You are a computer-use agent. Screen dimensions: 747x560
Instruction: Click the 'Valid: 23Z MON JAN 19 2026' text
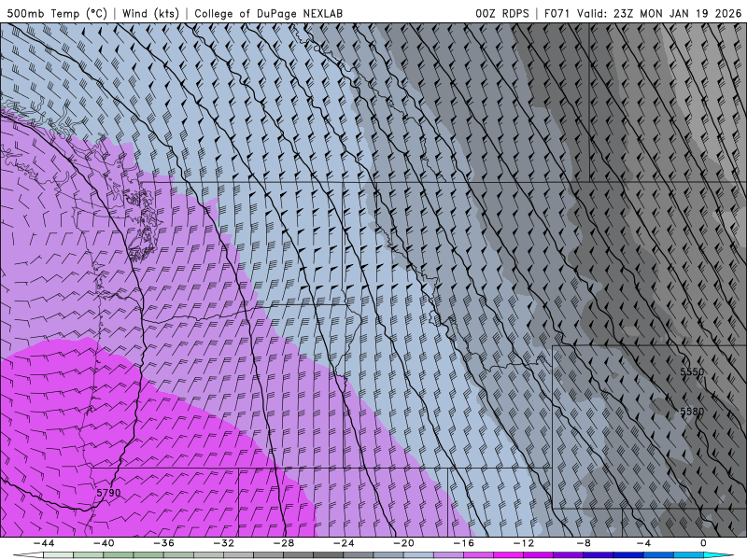[659, 13]
